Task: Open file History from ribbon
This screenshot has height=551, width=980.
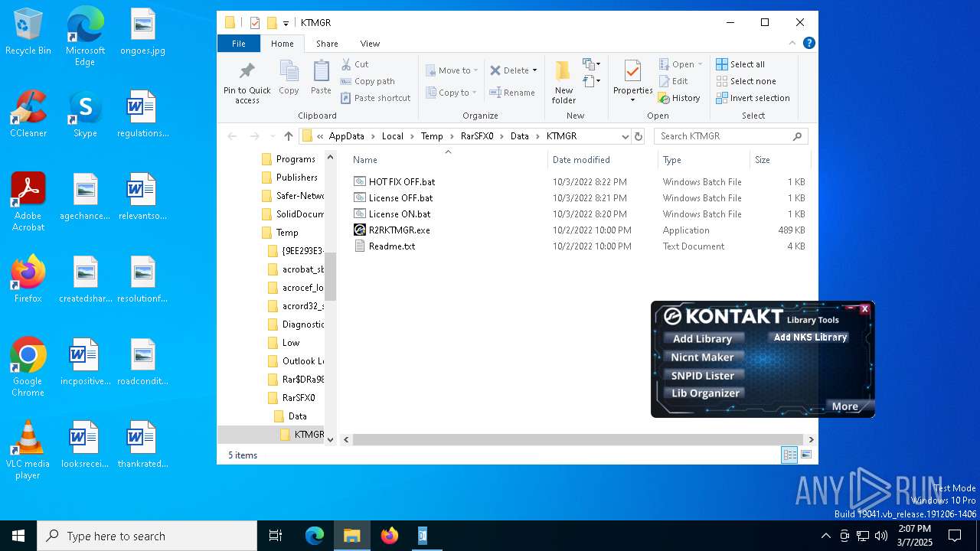Action: click(679, 98)
